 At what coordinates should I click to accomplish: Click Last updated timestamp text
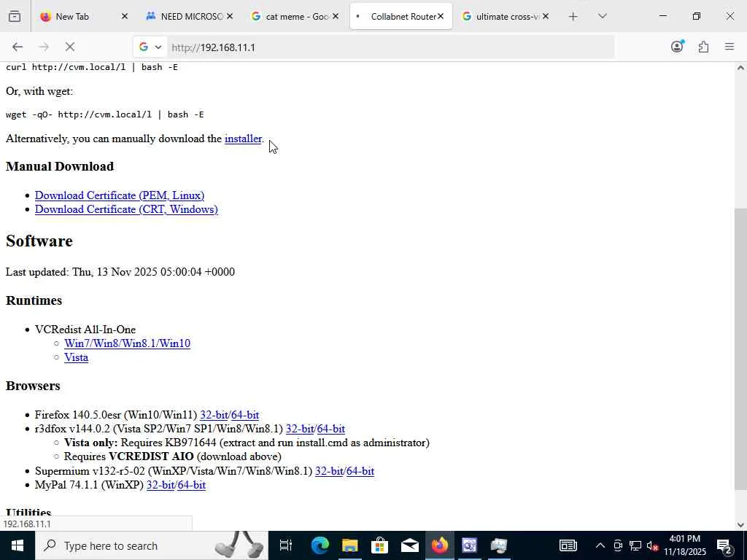pyautogui.click(x=120, y=272)
